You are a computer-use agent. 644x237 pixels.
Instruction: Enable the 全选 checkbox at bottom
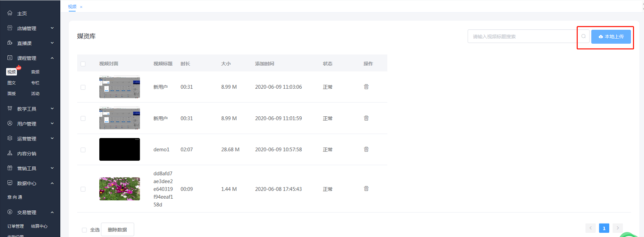click(84, 230)
